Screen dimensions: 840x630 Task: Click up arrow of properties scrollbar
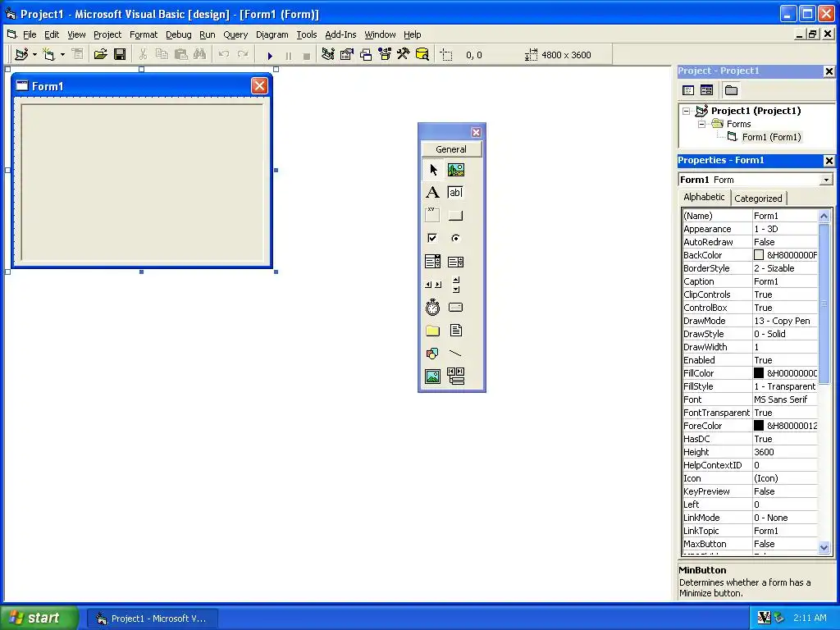[824, 216]
